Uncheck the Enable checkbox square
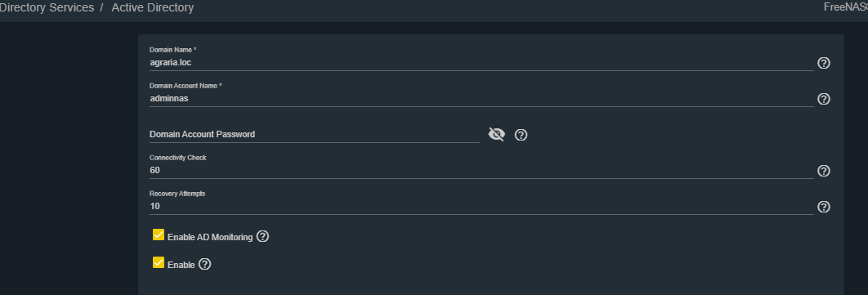The height and width of the screenshot is (295, 868). 159,262
